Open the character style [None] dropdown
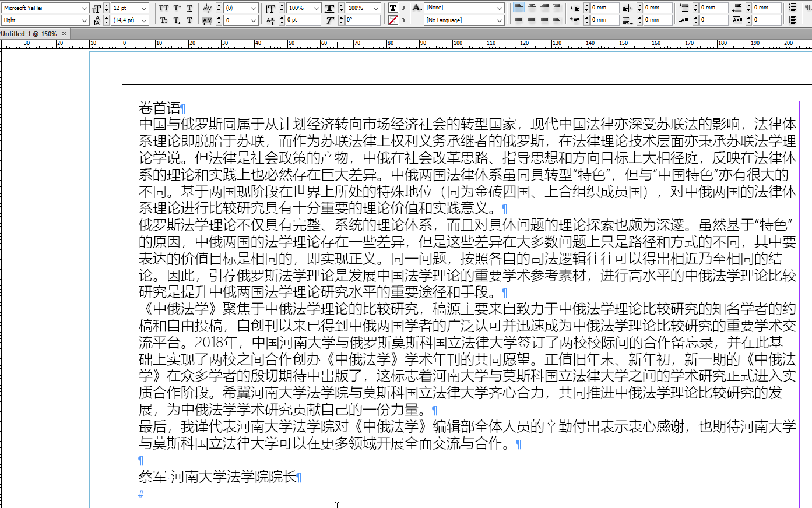 click(500, 8)
